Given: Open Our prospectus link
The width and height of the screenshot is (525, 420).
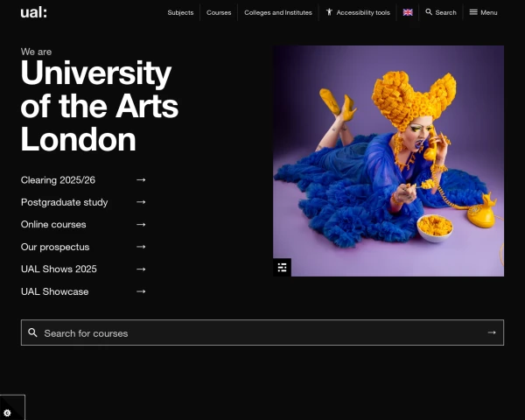Looking at the screenshot, I should coord(55,247).
